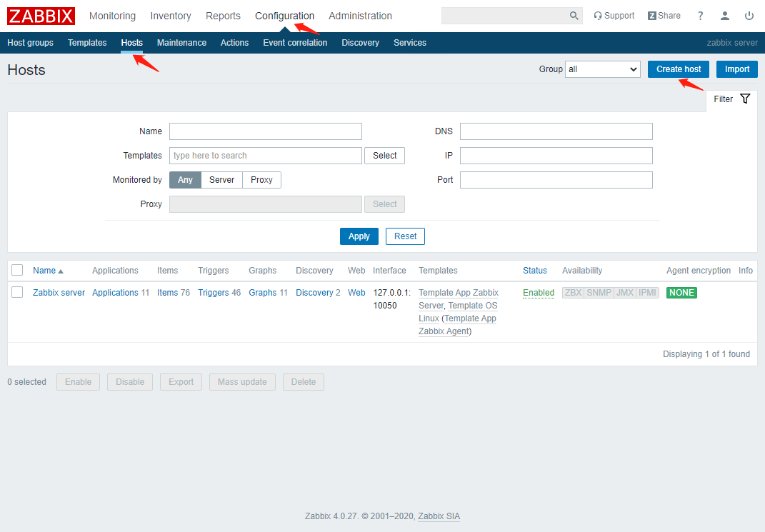Open user profile icon
The height and width of the screenshot is (532, 765).
tap(725, 16)
